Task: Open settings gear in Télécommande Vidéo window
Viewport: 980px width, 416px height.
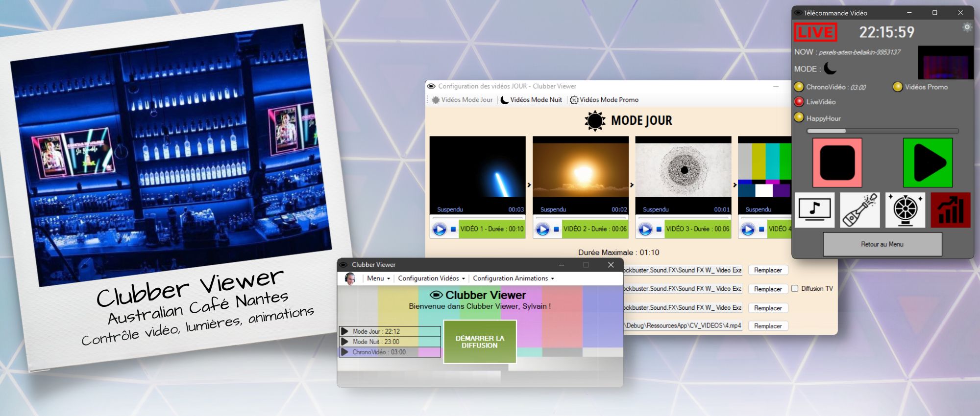Action: point(967,27)
